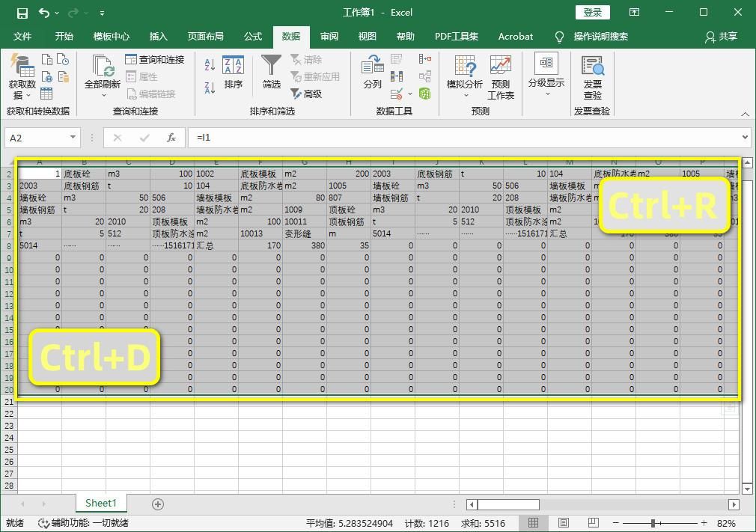756x532 pixels.
Task: Select the Sheet1 tab
Action: [101, 503]
